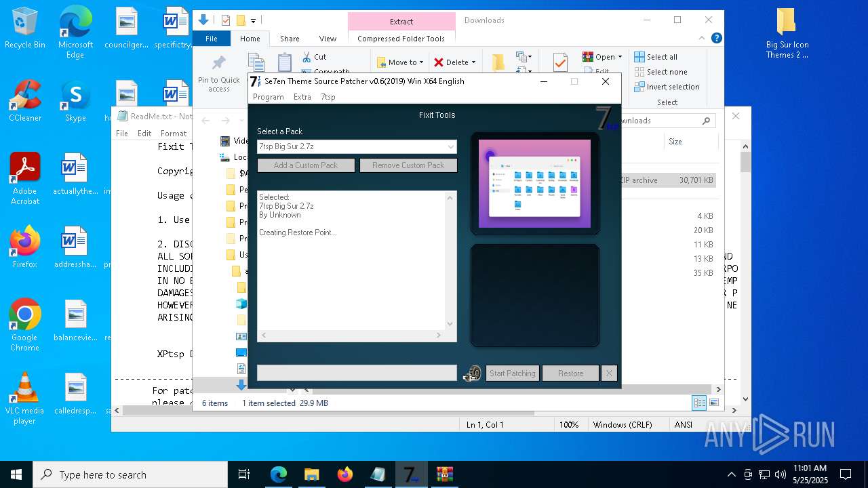
Task: Open Notepad Edit menu
Action: click(144, 134)
